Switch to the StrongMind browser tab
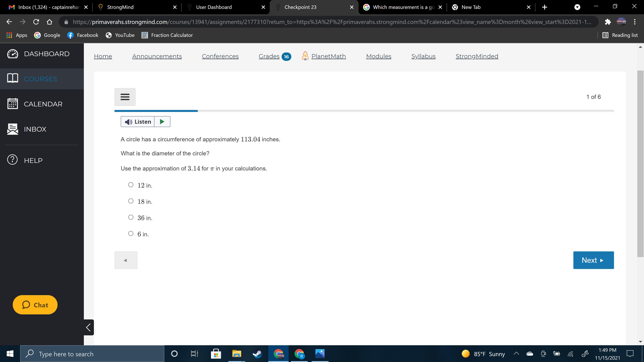Image resolution: width=644 pixels, height=362 pixels. tap(120, 7)
